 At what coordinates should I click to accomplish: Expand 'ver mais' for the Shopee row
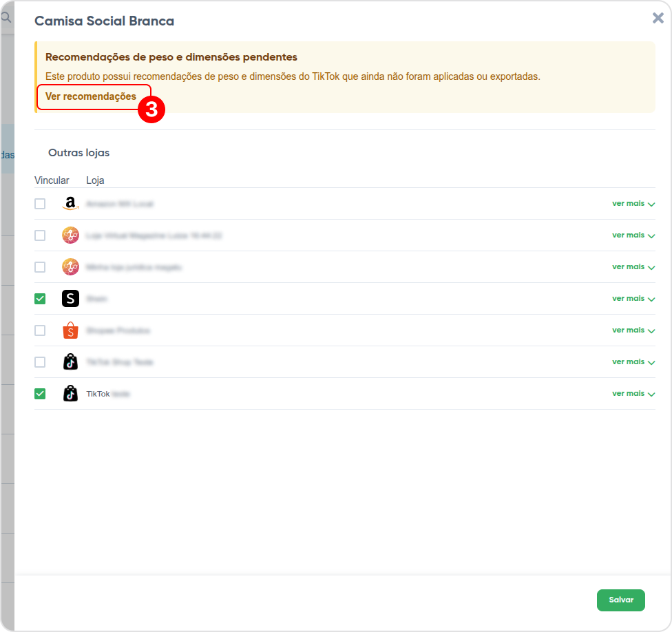(x=633, y=330)
